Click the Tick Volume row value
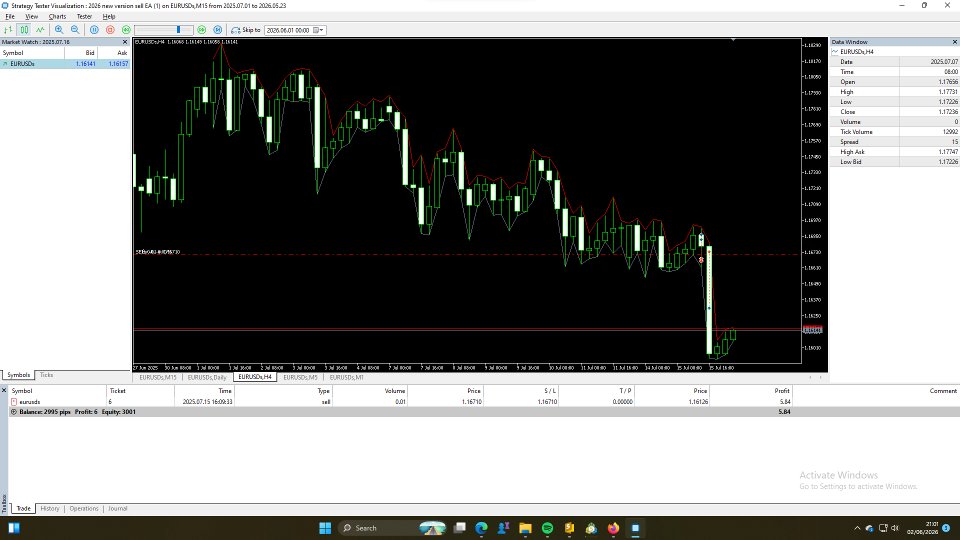 (x=950, y=132)
